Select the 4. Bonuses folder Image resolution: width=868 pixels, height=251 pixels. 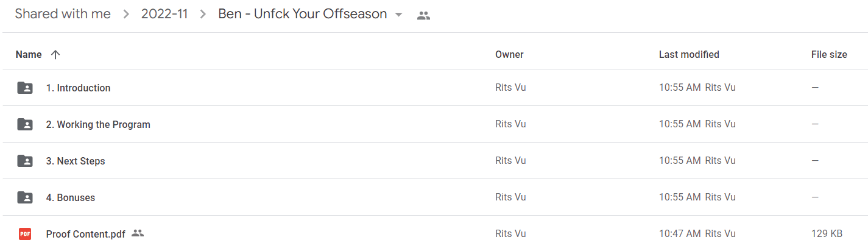point(434,197)
